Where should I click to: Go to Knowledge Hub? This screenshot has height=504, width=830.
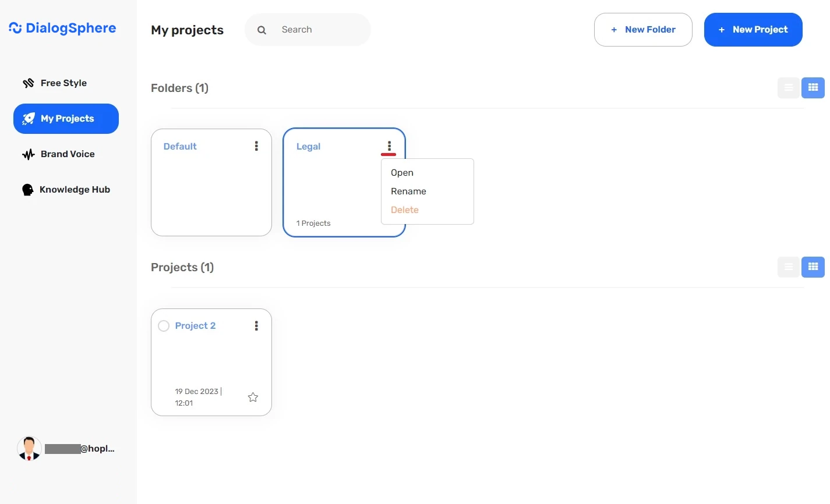[x=74, y=190]
